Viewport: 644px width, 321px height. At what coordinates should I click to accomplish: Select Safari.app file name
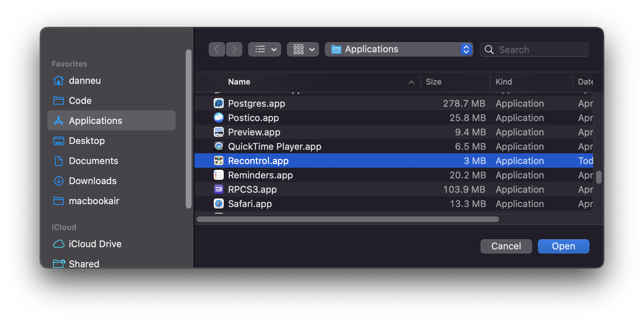pos(250,204)
